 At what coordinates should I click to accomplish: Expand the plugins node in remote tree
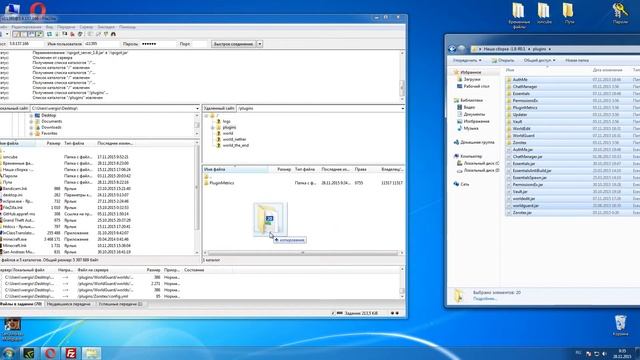pyautogui.click(x=213, y=128)
